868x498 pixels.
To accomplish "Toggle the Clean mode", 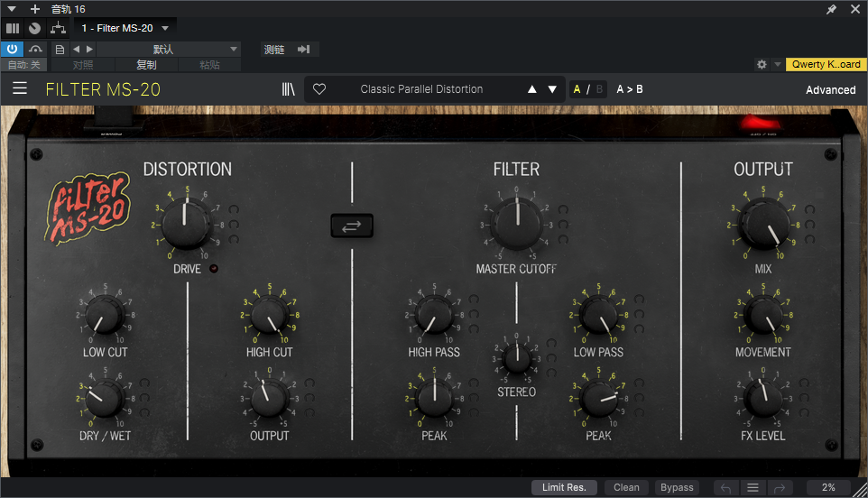I will [626, 487].
